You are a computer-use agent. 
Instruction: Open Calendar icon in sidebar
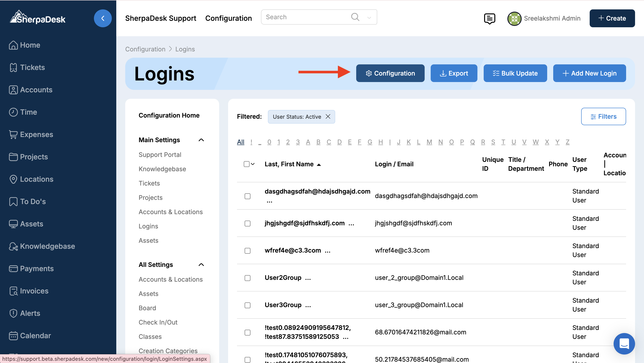[x=13, y=336]
